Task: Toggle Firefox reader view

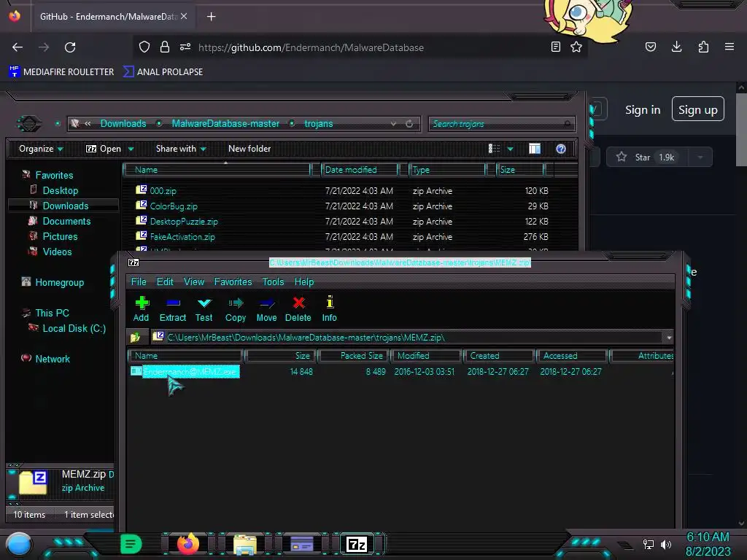Action: (555, 47)
